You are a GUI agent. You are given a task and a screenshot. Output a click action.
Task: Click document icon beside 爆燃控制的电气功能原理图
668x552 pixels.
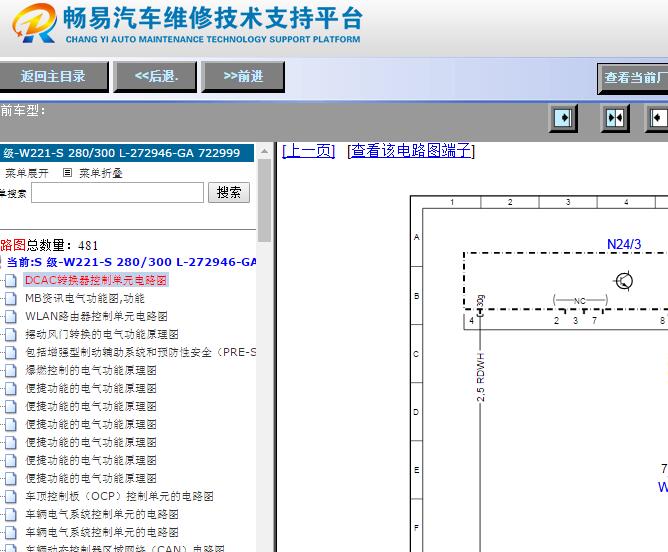(x=11, y=371)
